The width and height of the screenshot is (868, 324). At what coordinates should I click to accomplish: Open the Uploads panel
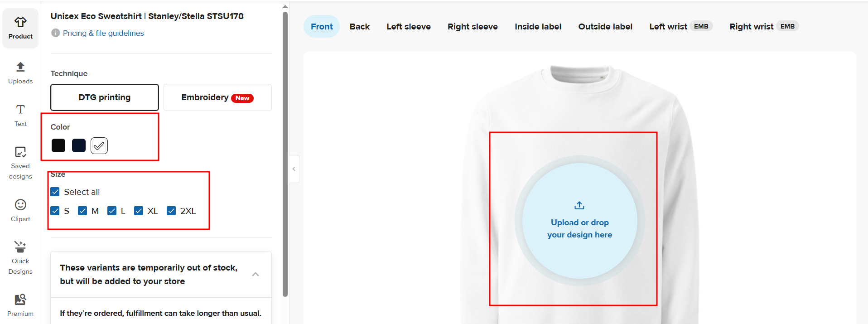pos(20,73)
